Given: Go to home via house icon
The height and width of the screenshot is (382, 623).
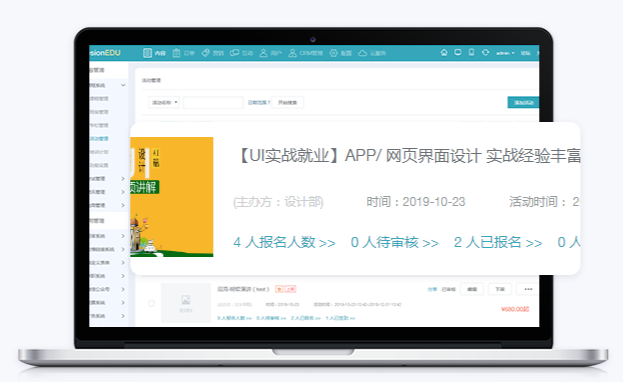Looking at the screenshot, I should tap(444, 52).
